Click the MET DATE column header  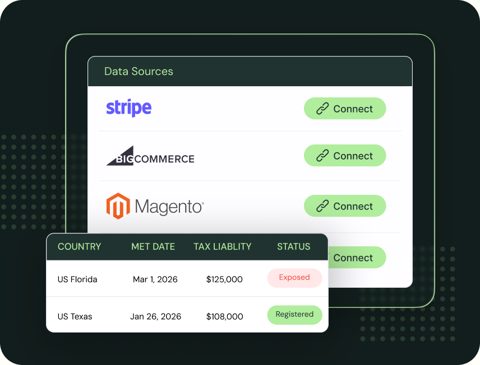[153, 246]
